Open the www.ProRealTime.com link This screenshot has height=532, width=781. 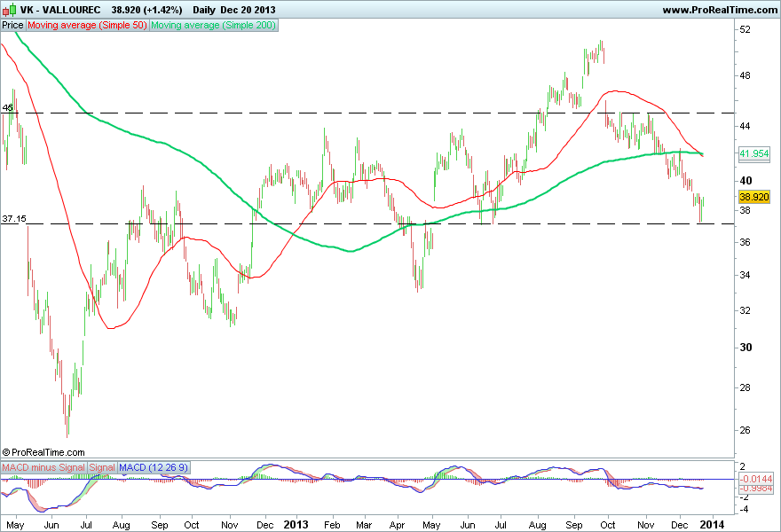[x=720, y=10]
